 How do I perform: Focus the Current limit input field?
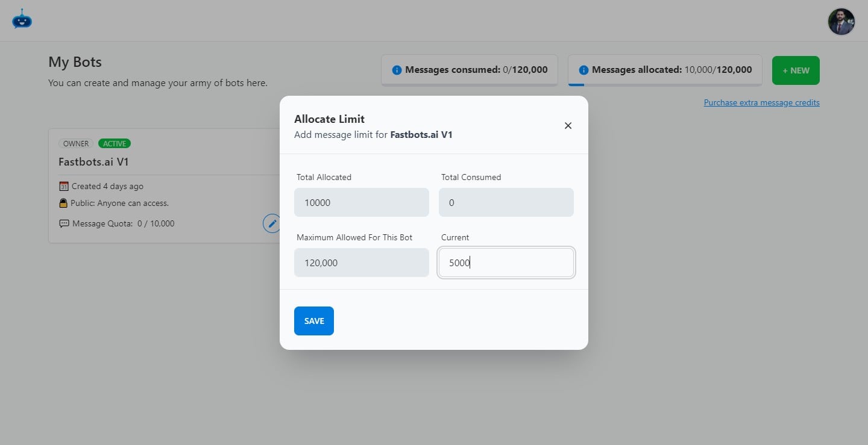click(x=506, y=263)
